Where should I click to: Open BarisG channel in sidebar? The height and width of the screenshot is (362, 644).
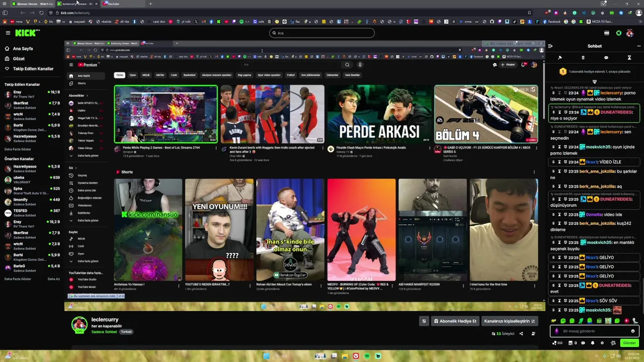pyautogui.click(x=32, y=268)
